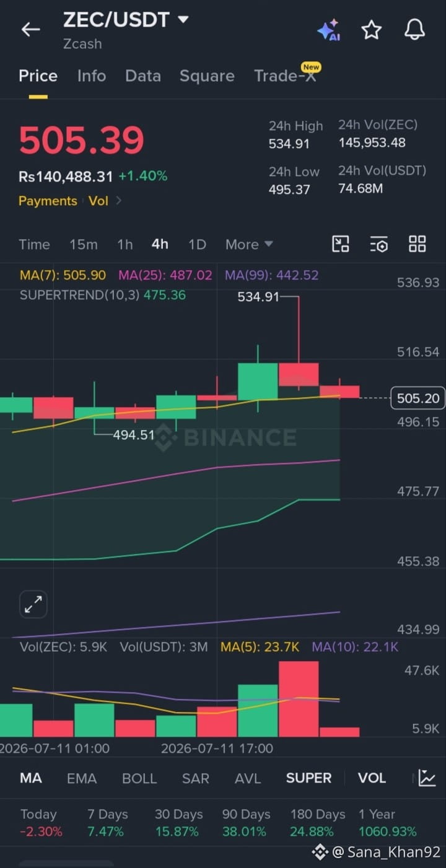
Task: Tap the current price label 505.20
Action: 418,398
